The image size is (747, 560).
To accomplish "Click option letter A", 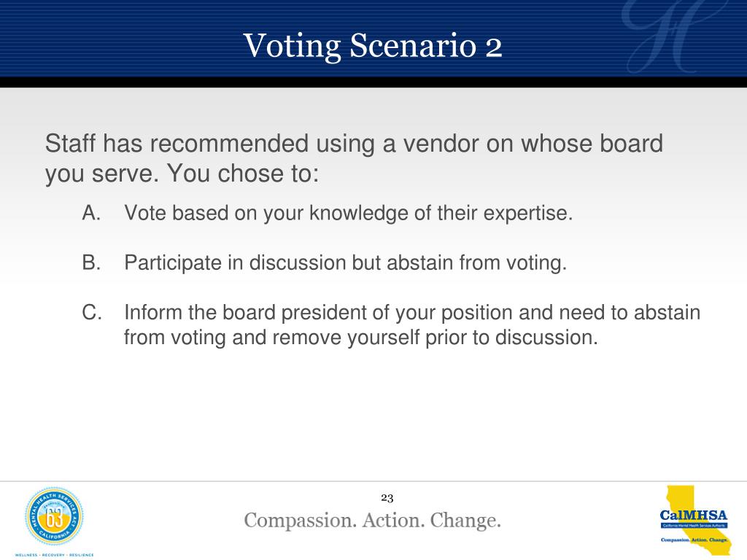I will [91, 213].
